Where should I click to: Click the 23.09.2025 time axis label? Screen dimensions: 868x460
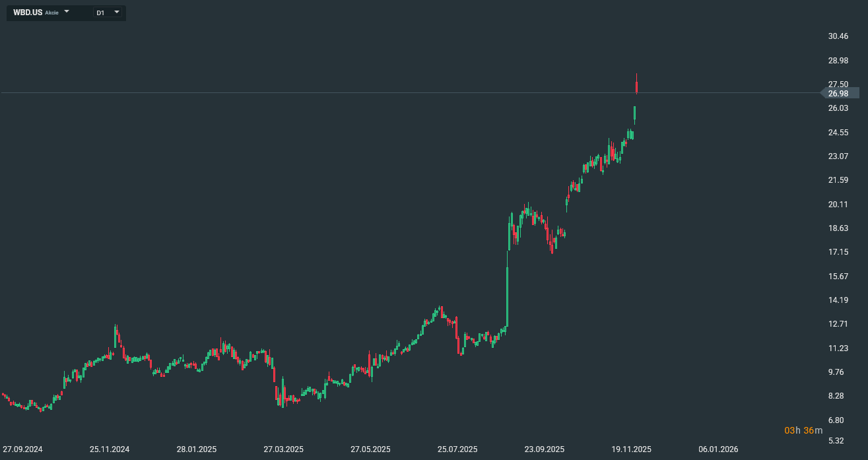coord(545,449)
